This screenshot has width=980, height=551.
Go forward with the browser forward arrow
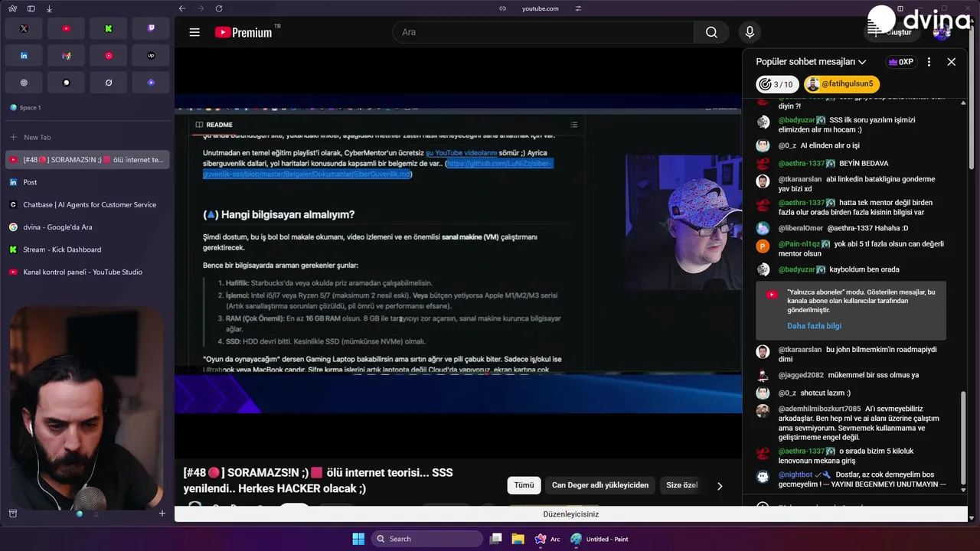click(201, 8)
